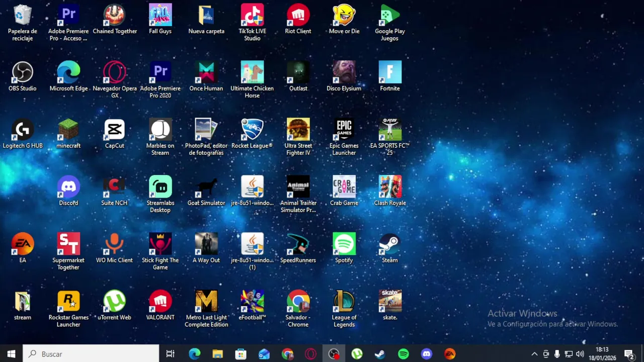
Task: Select the uTorrent Web desktop icon
Action: pos(114,306)
